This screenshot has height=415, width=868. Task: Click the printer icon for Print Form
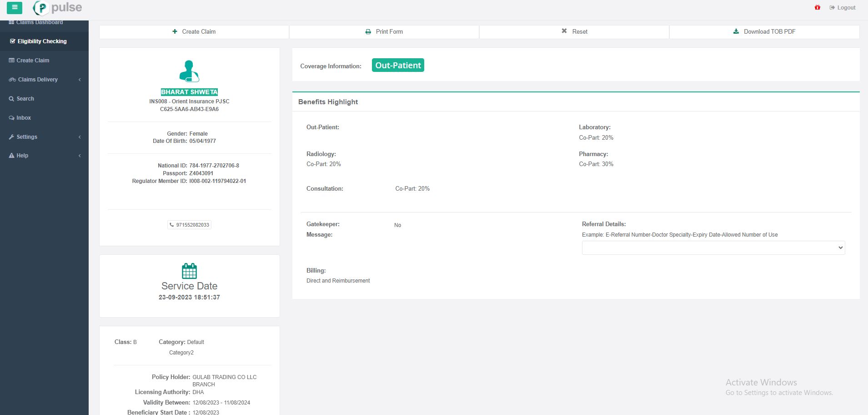coord(368,32)
